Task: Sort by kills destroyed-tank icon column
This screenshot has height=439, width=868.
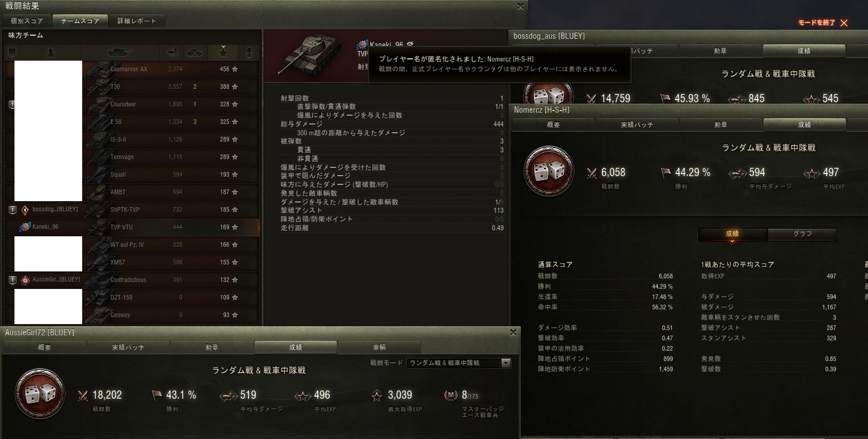Action: point(195,53)
